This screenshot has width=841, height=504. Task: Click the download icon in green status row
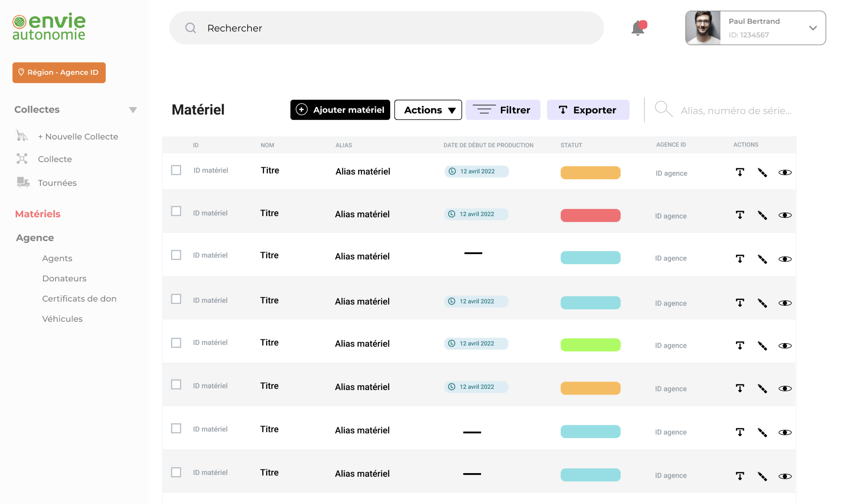(x=740, y=346)
